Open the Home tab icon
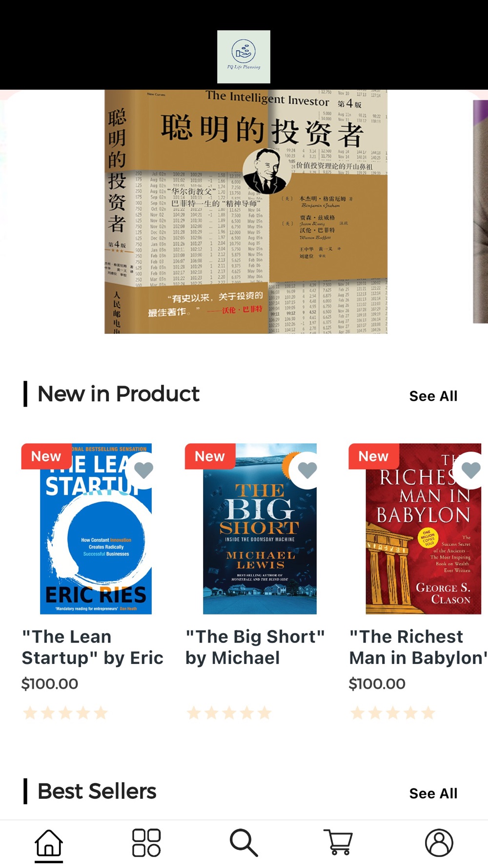The width and height of the screenshot is (488, 868). 49,843
